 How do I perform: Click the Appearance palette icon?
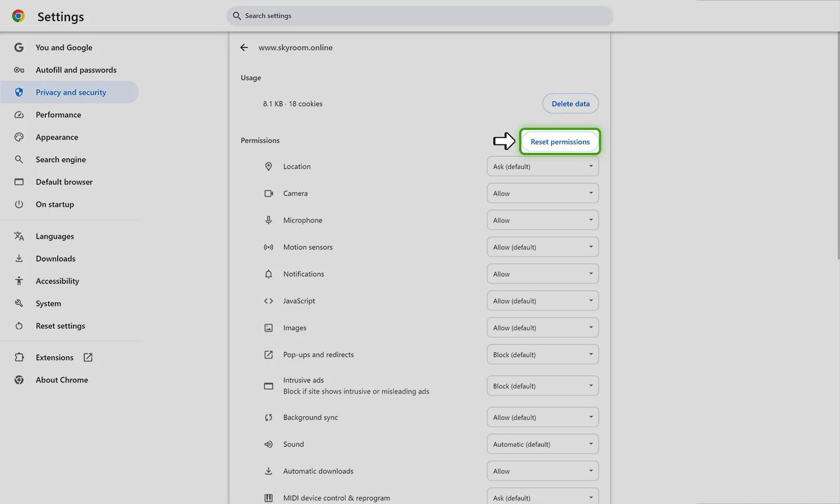[19, 137]
